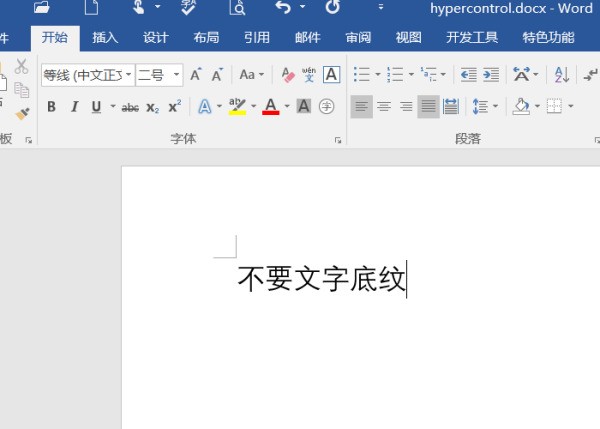Center align text
600x429 pixels.
(384, 106)
